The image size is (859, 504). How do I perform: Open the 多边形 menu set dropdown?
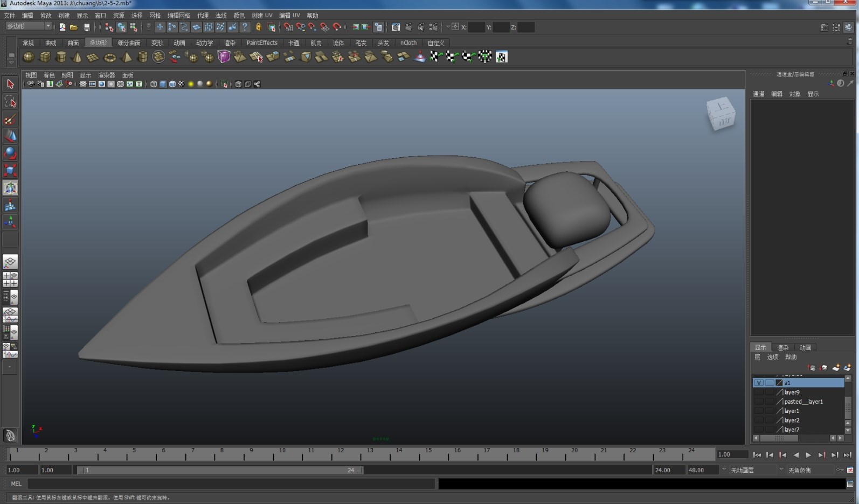tap(29, 26)
